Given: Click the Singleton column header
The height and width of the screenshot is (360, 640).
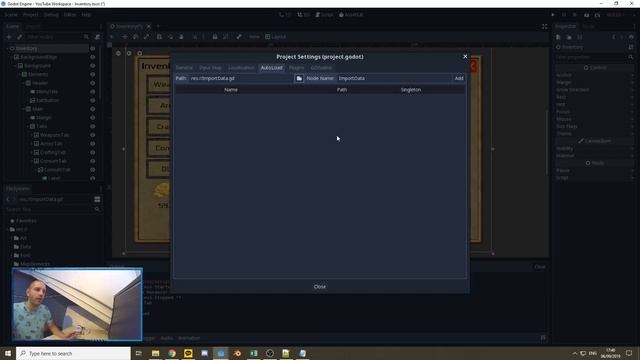Looking at the screenshot, I should click(x=411, y=90).
